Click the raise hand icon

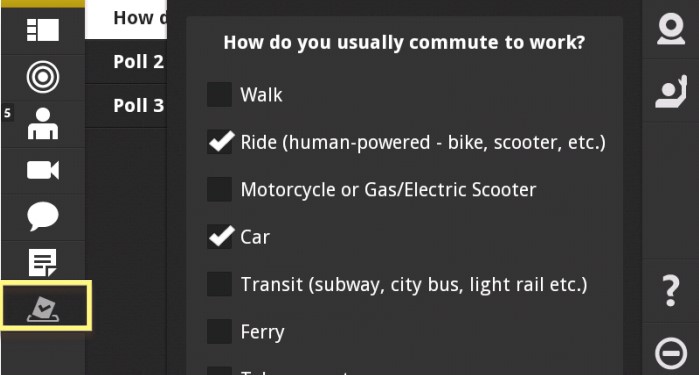click(671, 92)
